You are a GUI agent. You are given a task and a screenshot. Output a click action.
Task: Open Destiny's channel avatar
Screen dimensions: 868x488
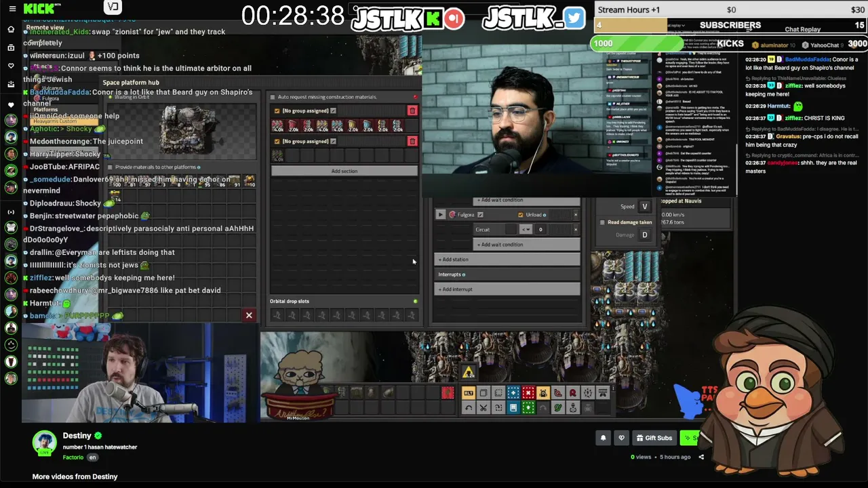[44, 443]
